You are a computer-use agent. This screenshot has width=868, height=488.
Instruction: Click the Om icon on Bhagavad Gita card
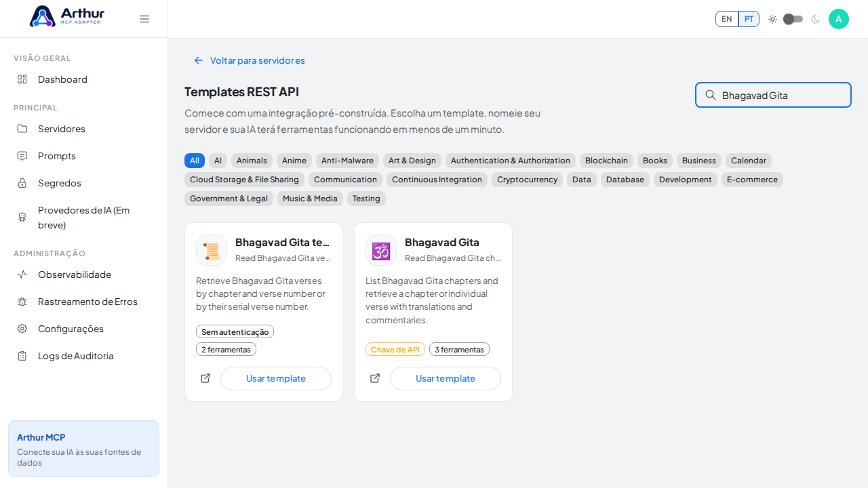point(381,250)
